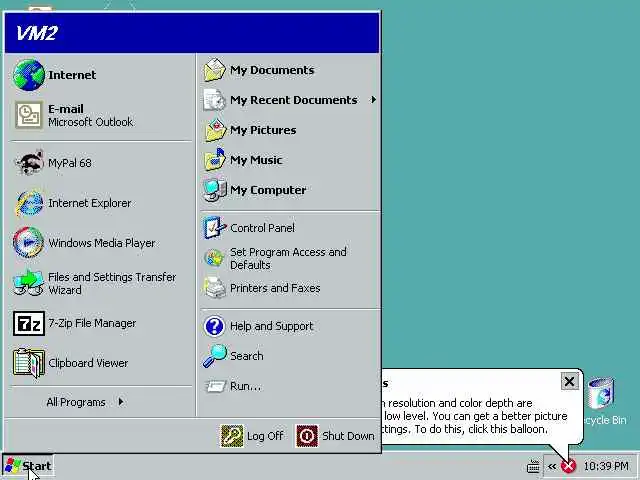Click the Shut Down text label
Image resolution: width=640 pixels, height=480 pixels.
click(x=348, y=436)
